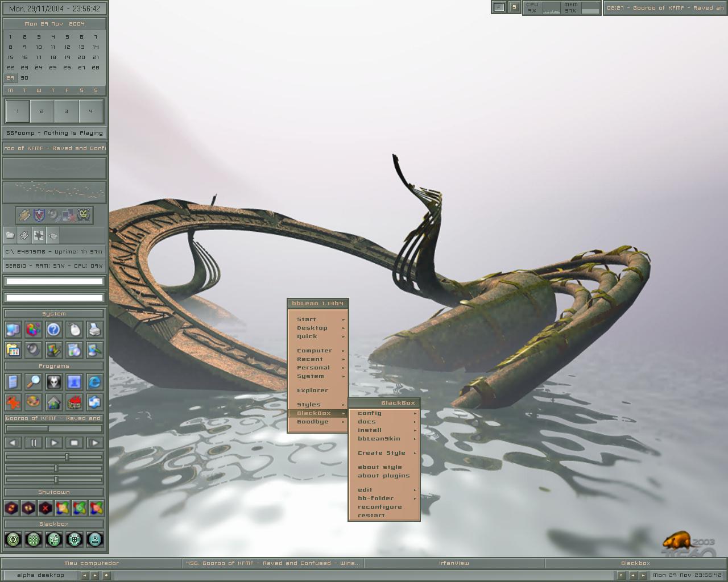Launch the alien skull program icon
728x582 pixels.
[53, 382]
